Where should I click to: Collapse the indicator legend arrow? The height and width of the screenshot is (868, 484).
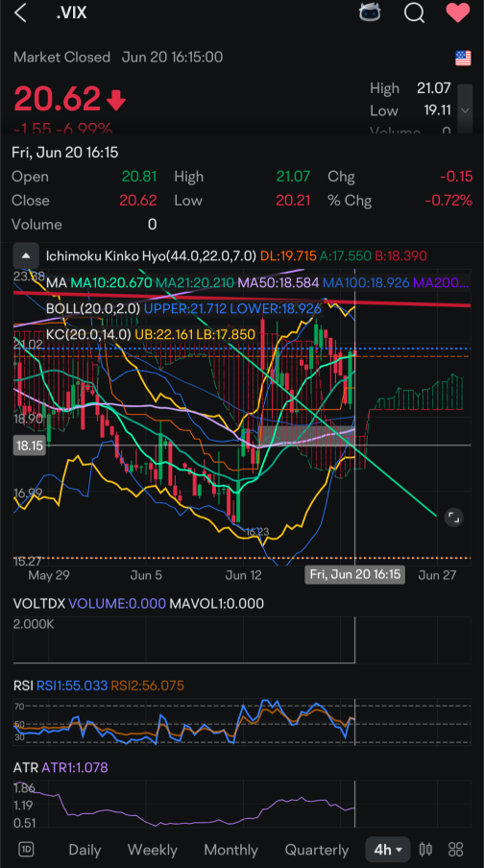pos(26,255)
